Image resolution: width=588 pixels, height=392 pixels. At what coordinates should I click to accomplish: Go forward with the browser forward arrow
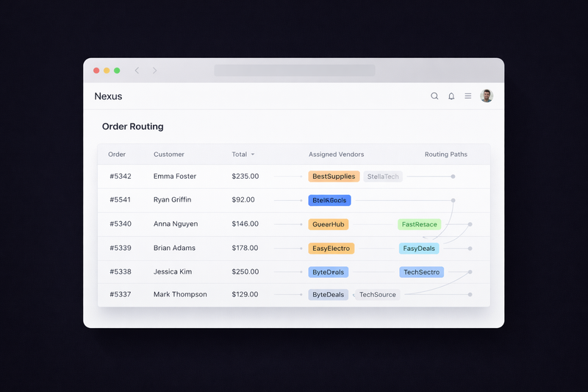154,71
